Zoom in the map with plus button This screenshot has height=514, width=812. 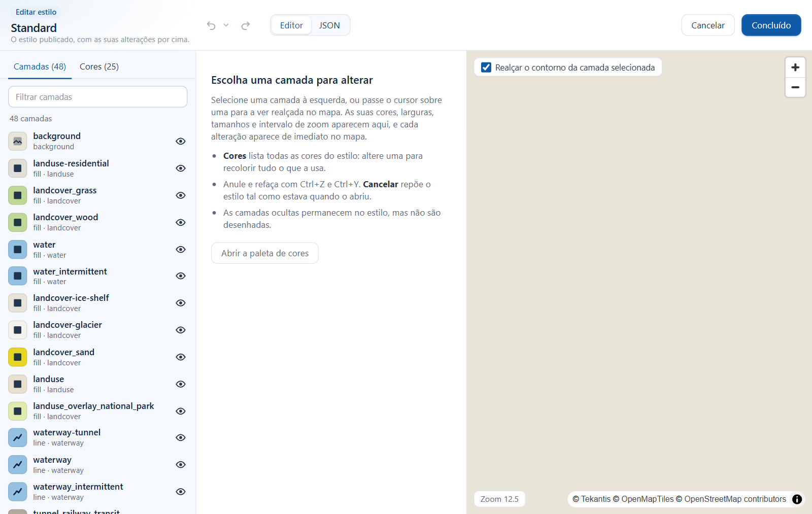(x=795, y=67)
